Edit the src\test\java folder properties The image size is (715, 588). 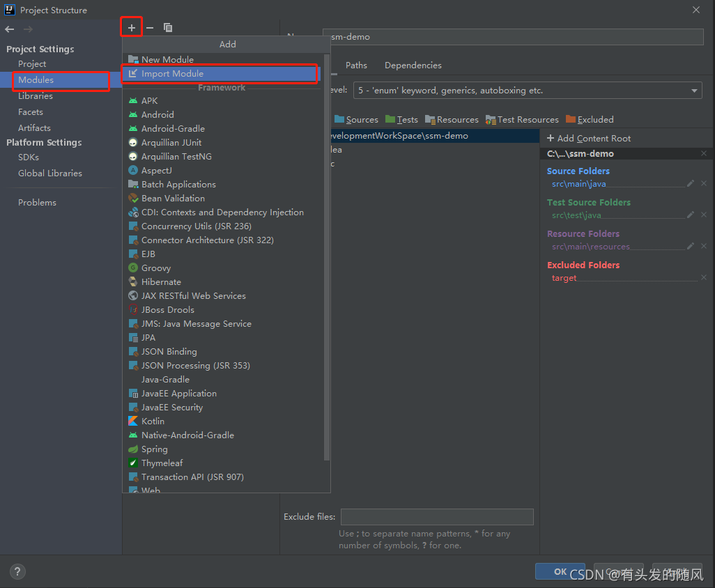[691, 215]
